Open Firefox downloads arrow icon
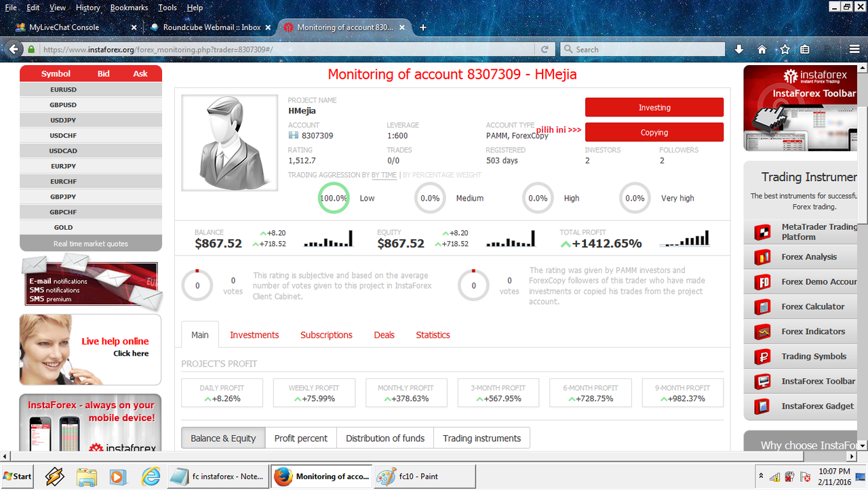868x490 pixels. (739, 49)
